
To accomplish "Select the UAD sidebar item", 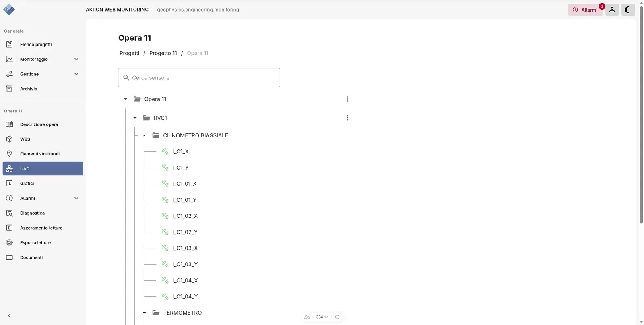I will 43,169.
